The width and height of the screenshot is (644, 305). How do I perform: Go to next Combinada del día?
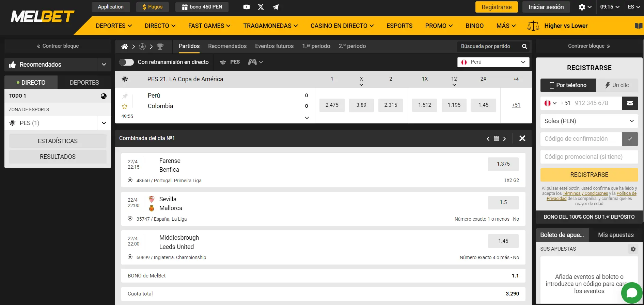coord(504,139)
